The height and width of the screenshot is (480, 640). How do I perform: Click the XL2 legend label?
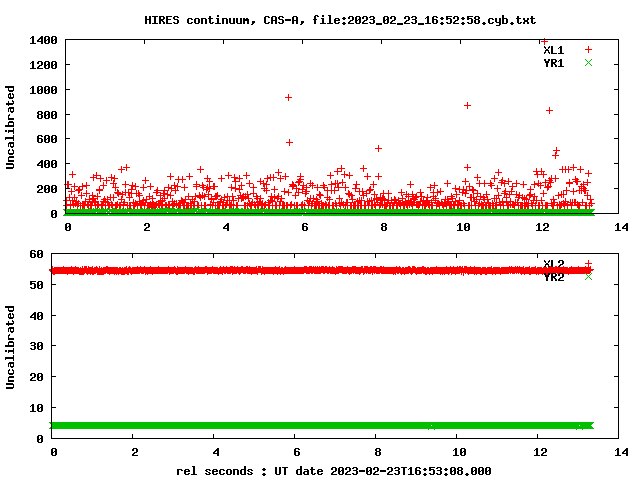[553, 263]
